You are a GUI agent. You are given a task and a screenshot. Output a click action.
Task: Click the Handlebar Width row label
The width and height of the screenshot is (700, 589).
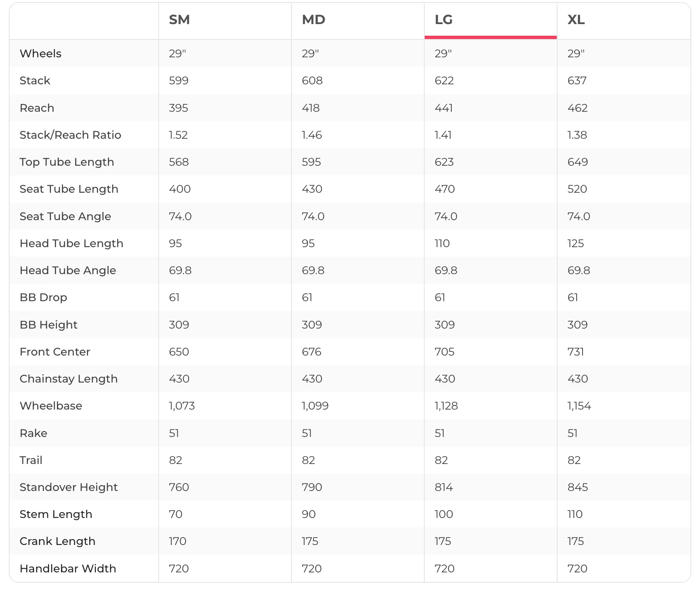pos(68,569)
